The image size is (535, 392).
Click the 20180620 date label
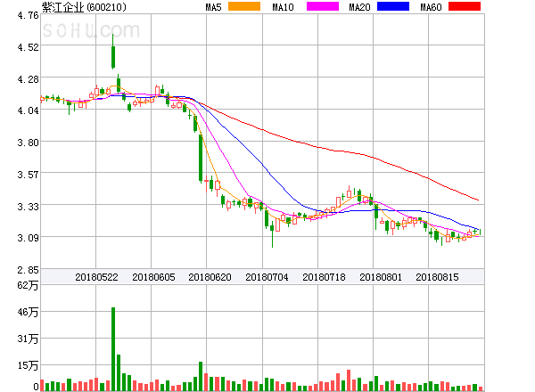point(210,277)
